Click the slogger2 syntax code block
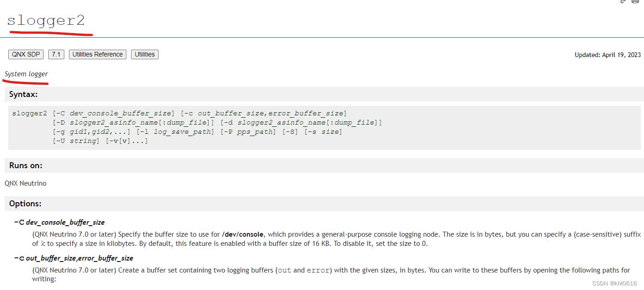644x290 pixels. point(324,127)
